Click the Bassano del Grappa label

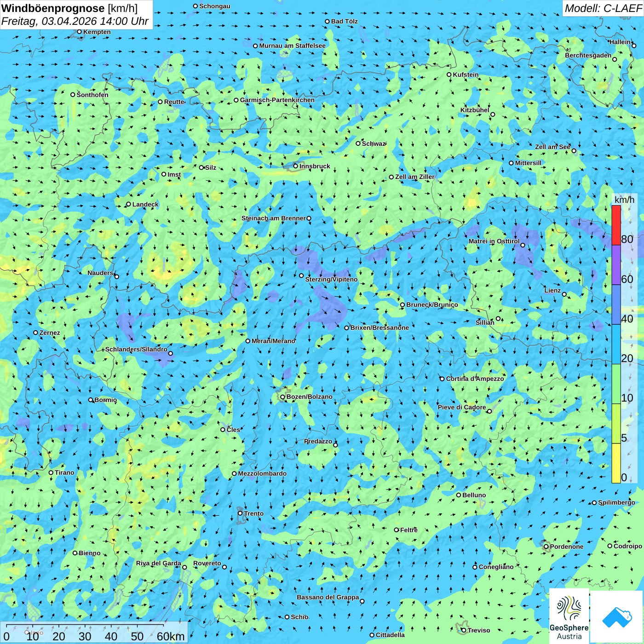coord(328,597)
